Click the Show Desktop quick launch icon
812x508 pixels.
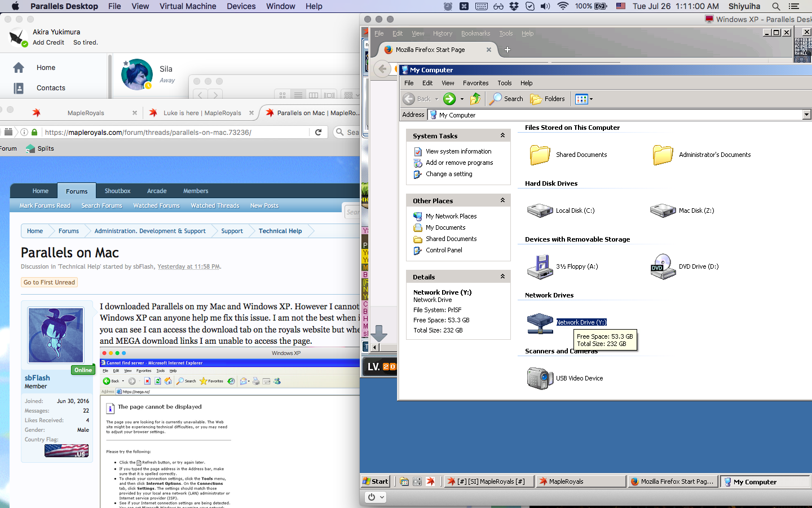404,481
